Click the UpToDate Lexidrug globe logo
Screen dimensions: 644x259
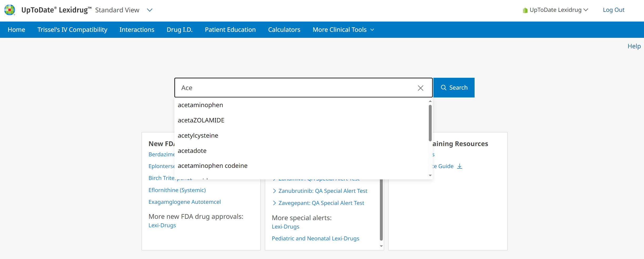tap(10, 10)
